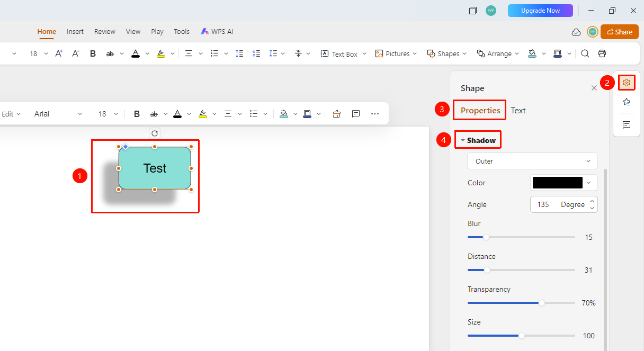
Task: Open the shadow Color swatch picker
Action: click(x=564, y=183)
